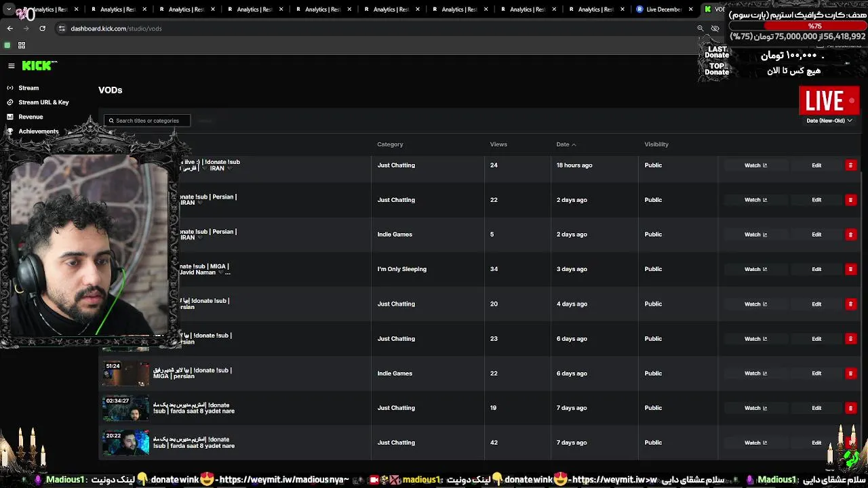
Task: Click the search magnifier icon in the VODs search box
Action: tap(111, 121)
